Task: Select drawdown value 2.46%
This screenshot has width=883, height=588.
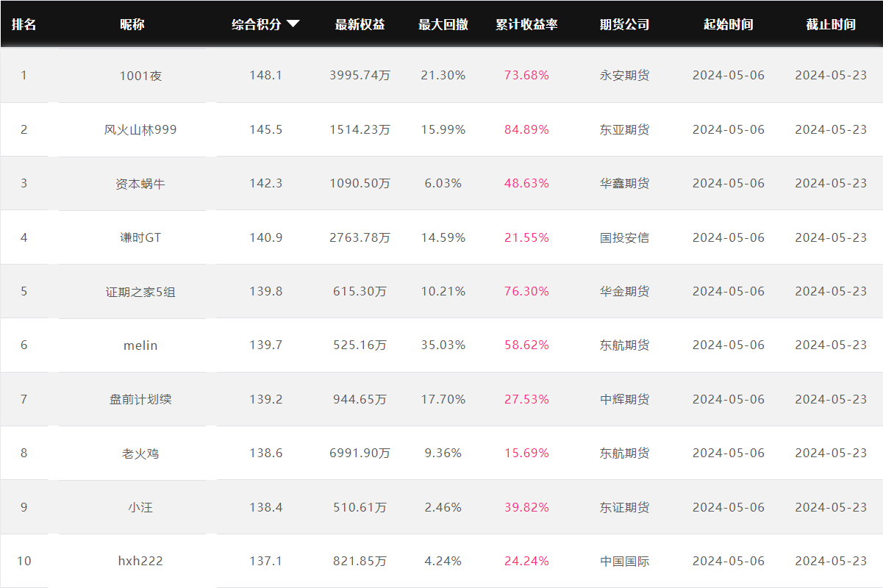Action: [x=443, y=507]
